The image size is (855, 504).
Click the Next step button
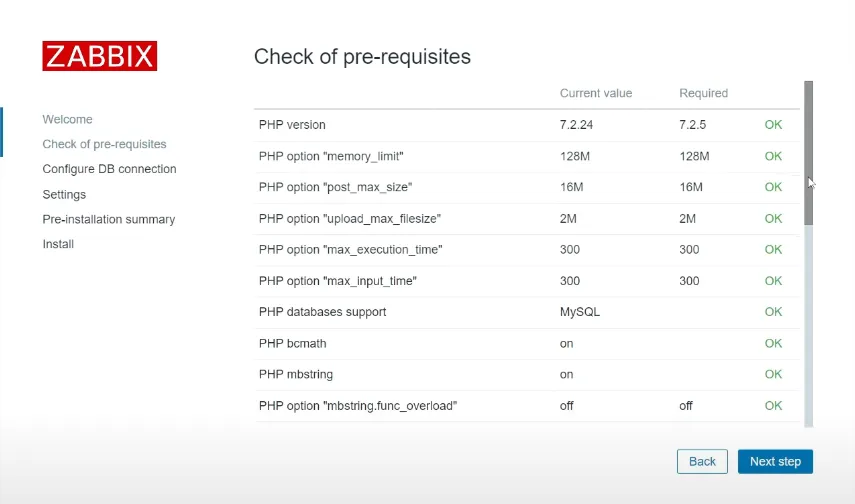tap(775, 461)
